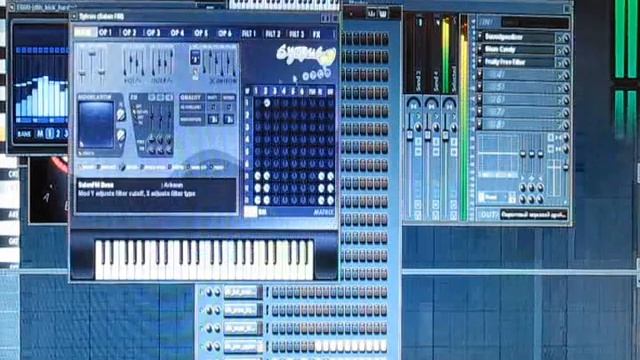The image size is (640, 360).
Task: Open the mixer IN input selector
Action: click(535, 22)
